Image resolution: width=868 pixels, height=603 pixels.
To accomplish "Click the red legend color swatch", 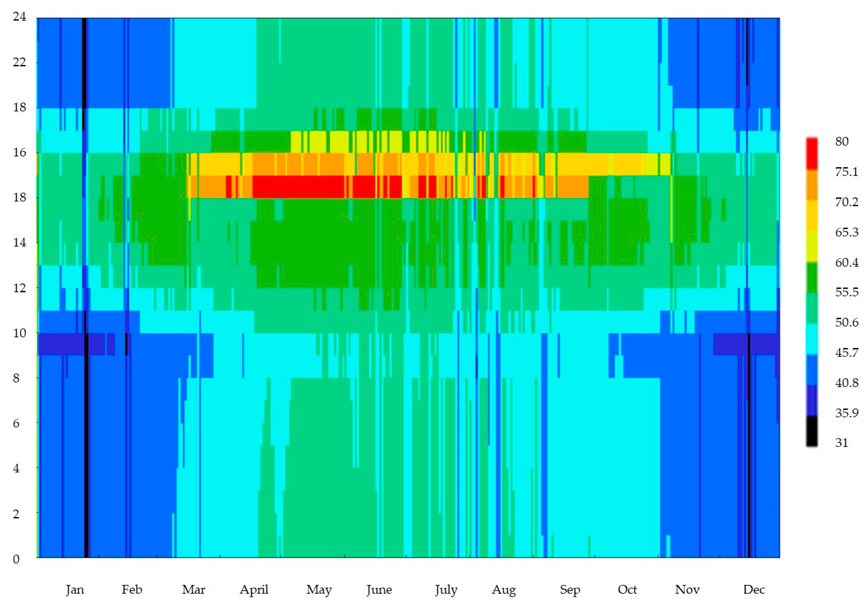I will (x=812, y=154).
